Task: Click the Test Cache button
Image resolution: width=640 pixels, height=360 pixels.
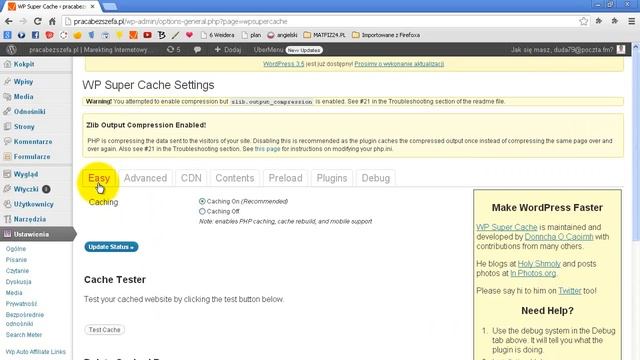Action: point(104,330)
